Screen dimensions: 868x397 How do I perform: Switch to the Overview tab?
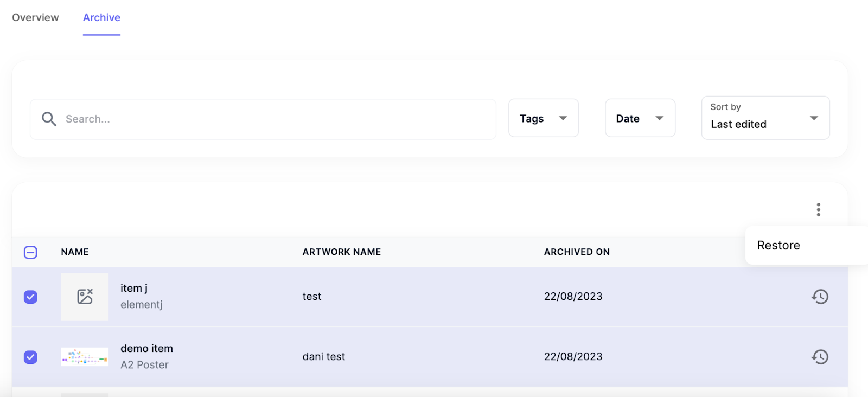pos(35,17)
